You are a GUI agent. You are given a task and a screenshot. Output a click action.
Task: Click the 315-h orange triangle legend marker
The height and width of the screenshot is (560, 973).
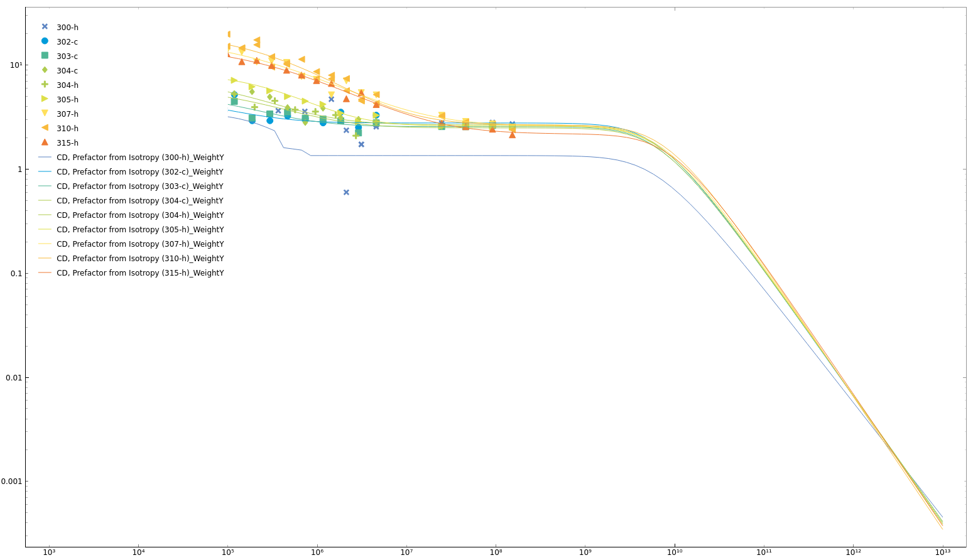click(45, 143)
